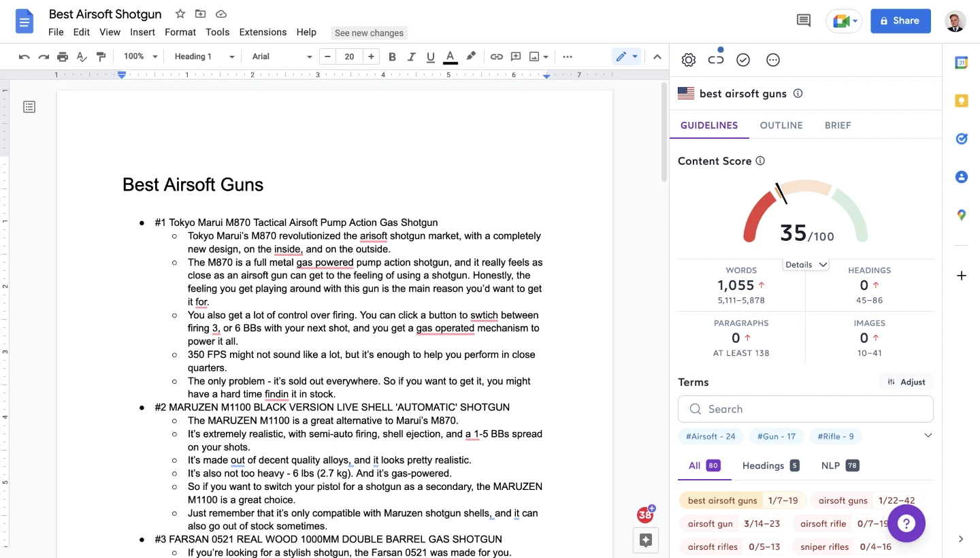Open the Heading 1 style dropdown
The height and width of the screenshot is (558, 980).
pos(204,56)
